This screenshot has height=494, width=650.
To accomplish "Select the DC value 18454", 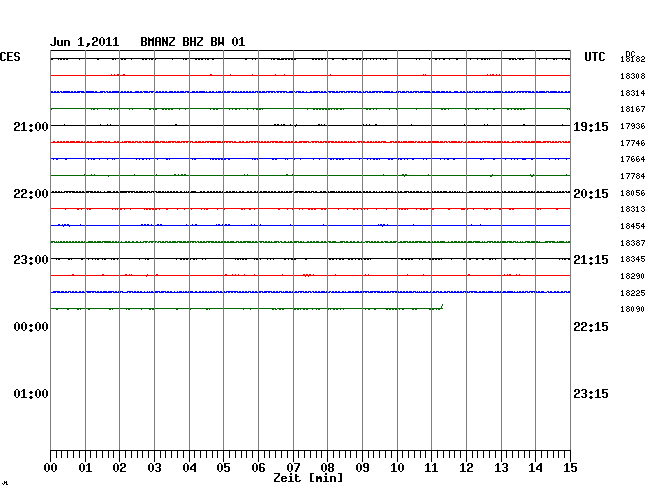I will pos(633,226).
